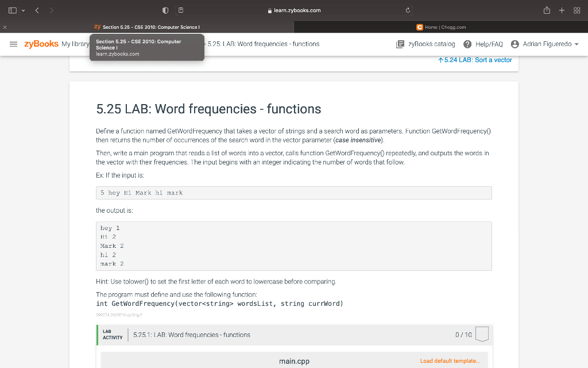
Task: Click Load default template link
Action: point(450,361)
